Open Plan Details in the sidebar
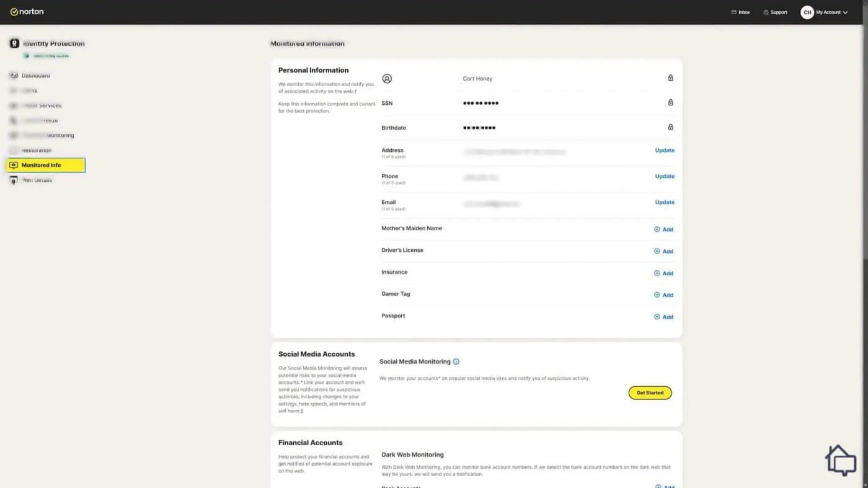 (37, 180)
